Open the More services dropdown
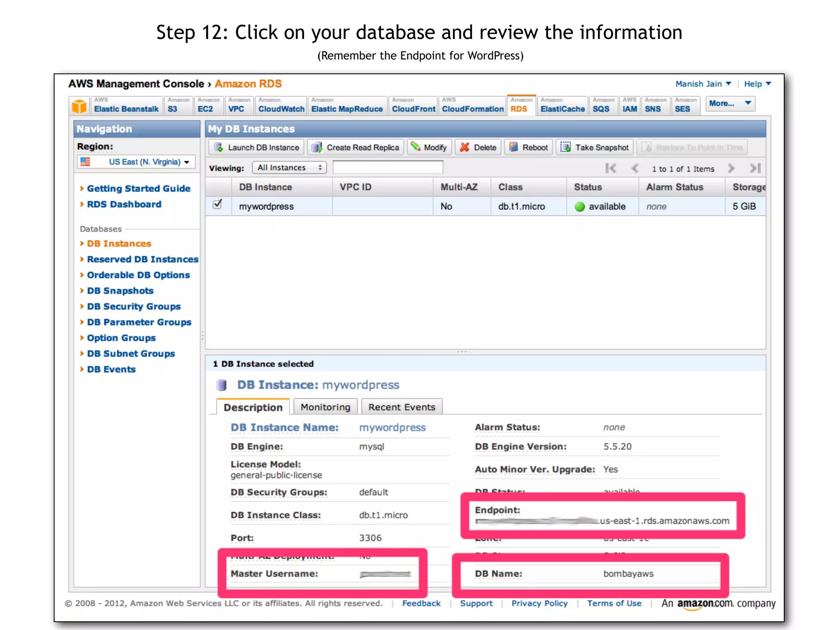 (730, 104)
